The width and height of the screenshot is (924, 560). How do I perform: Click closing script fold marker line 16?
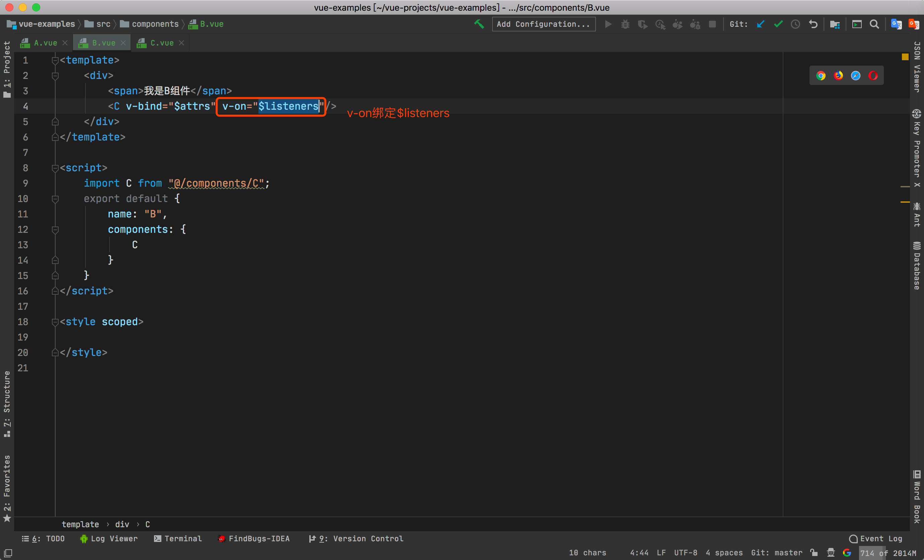(55, 291)
